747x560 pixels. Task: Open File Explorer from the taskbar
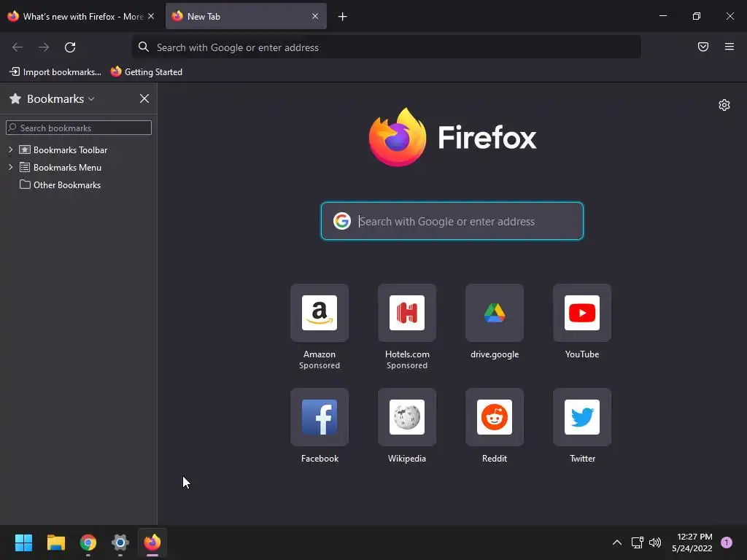click(55, 542)
